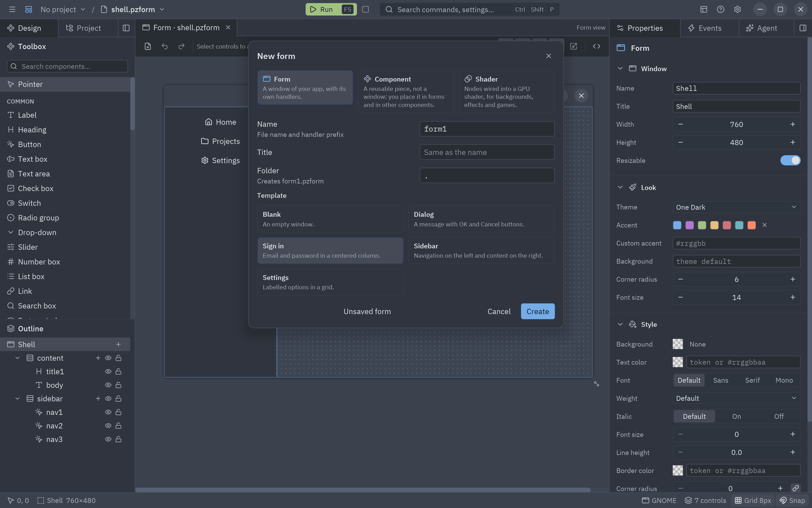The image size is (812, 508).
Task: Collapse the content node in Outline
Action: click(x=17, y=358)
